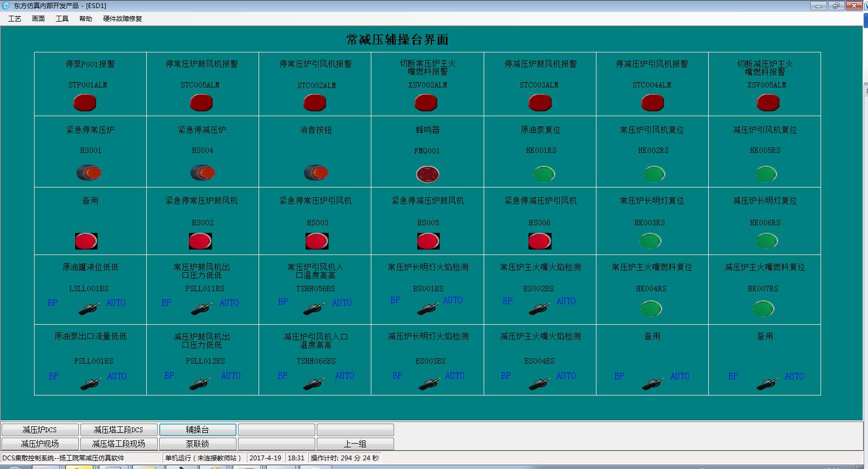Toggle the BS002BS bypass switch
The height and width of the screenshot is (469, 868).
(x=539, y=309)
